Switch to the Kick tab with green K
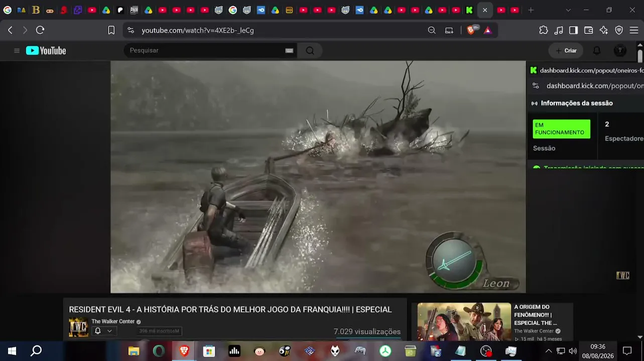This screenshot has width=644, height=361. [x=469, y=10]
